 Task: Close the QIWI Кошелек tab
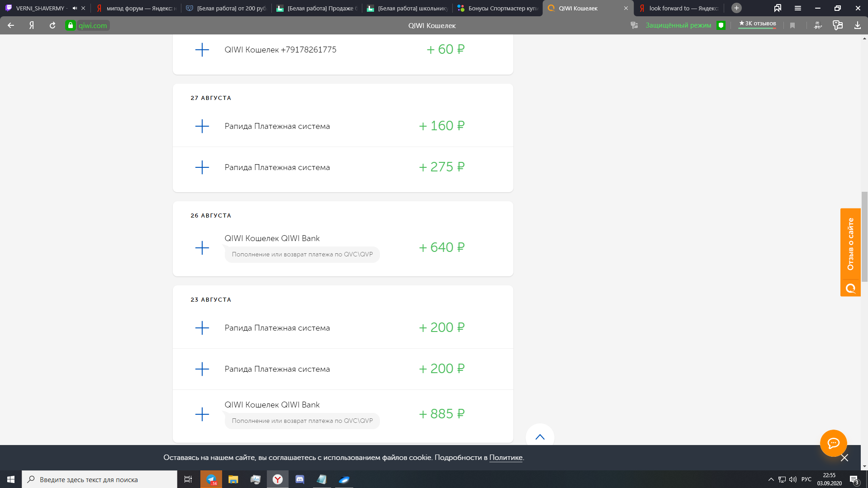[x=626, y=8]
